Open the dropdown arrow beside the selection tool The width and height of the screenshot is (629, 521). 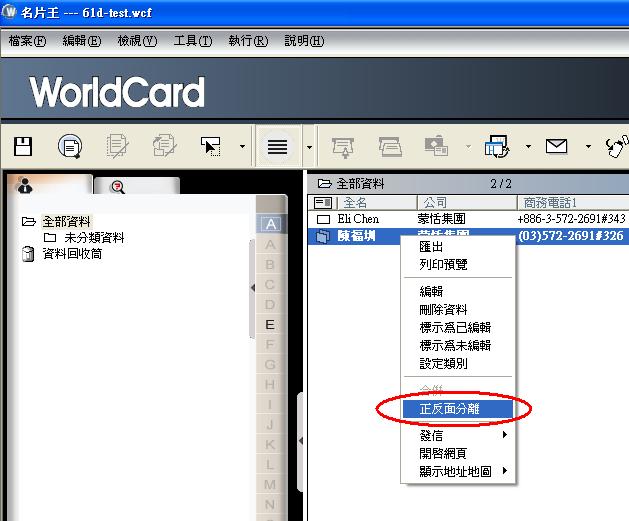(x=242, y=146)
